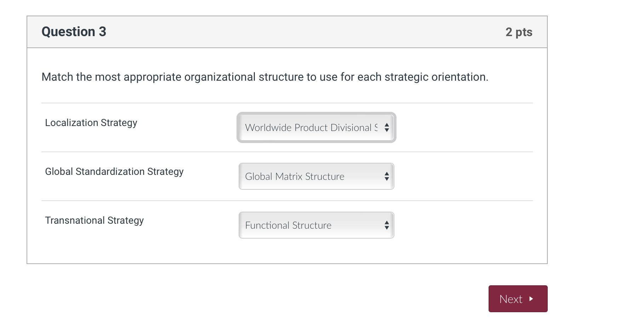Click up-down arrows beside Global Matrix Structure

pos(387,176)
